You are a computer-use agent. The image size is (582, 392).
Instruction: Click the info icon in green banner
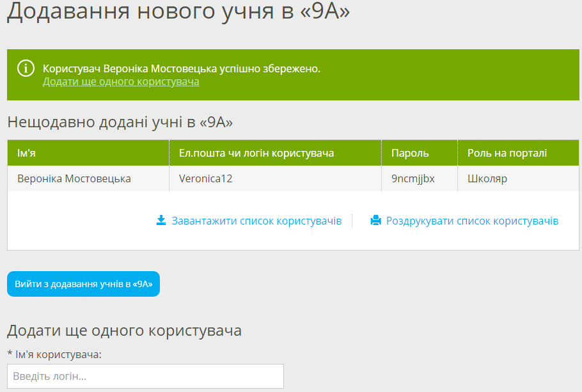coord(26,68)
